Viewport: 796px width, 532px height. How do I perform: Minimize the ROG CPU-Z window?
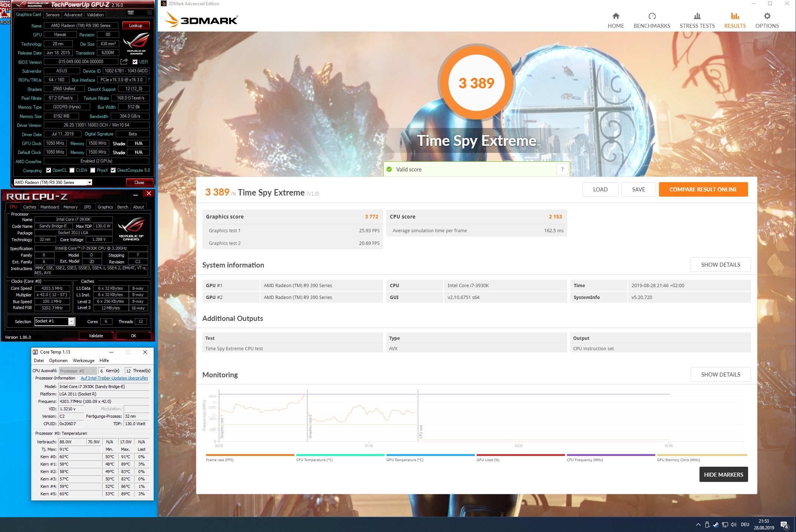pos(136,194)
